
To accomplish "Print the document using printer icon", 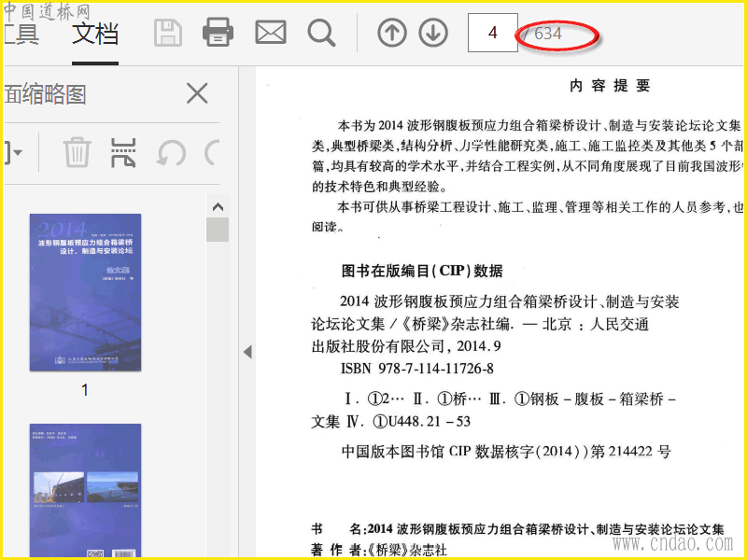I will coord(218,33).
